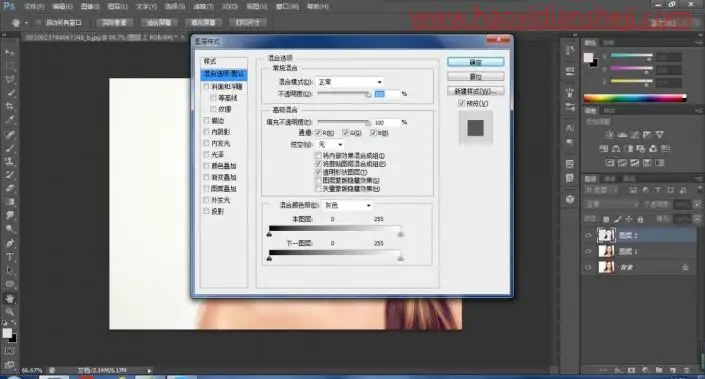The height and width of the screenshot is (379, 705).
Task: Click the Levels adjustment icon
Action: (x=622, y=134)
